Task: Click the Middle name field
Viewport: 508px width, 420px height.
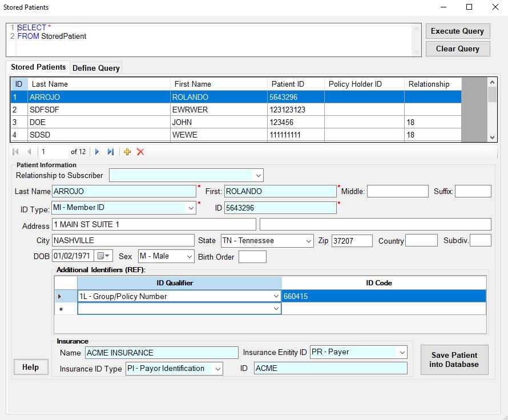Action: pyautogui.click(x=397, y=191)
